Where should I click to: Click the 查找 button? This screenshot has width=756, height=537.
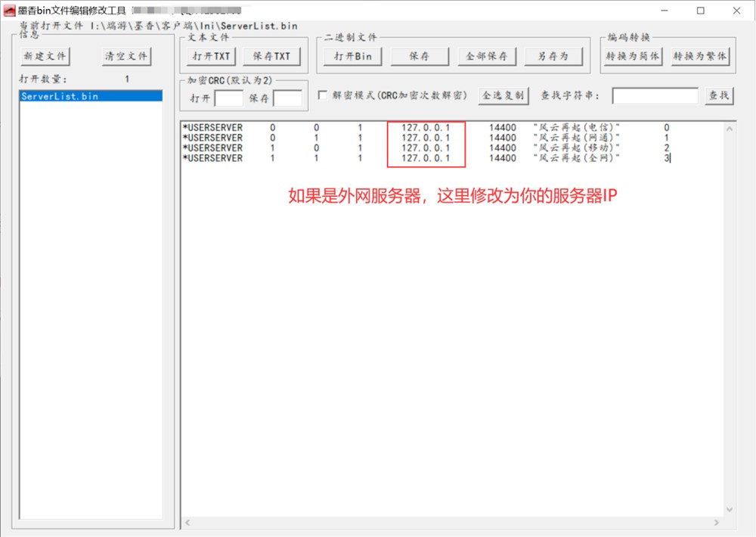(x=718, y=95)
